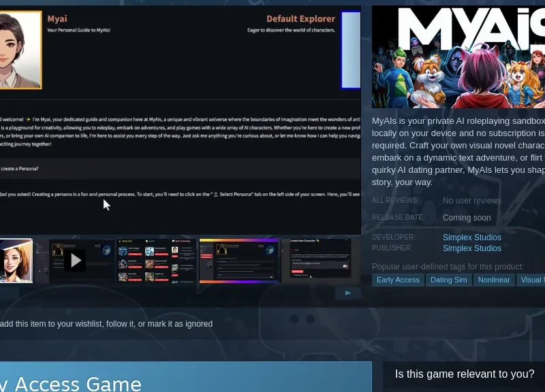The width and height of the screenshot is (545, 392).
Task: Click the thumbnail strip scrollbar track
Action: 170,293
